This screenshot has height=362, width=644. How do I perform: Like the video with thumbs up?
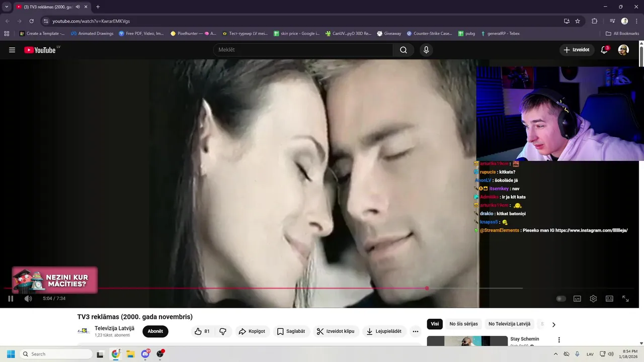point(202,331)
